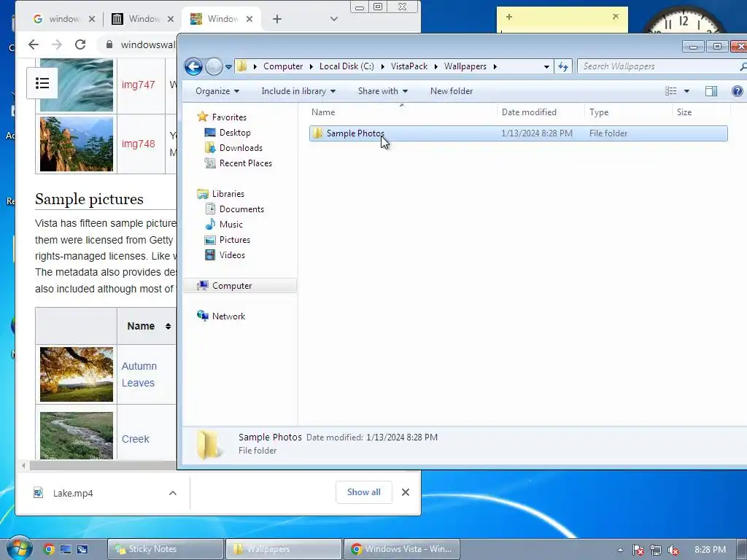The image size is (747, 560).
Task: Open a new Chrome tab with plus
Action: click(x=276, y=19)
